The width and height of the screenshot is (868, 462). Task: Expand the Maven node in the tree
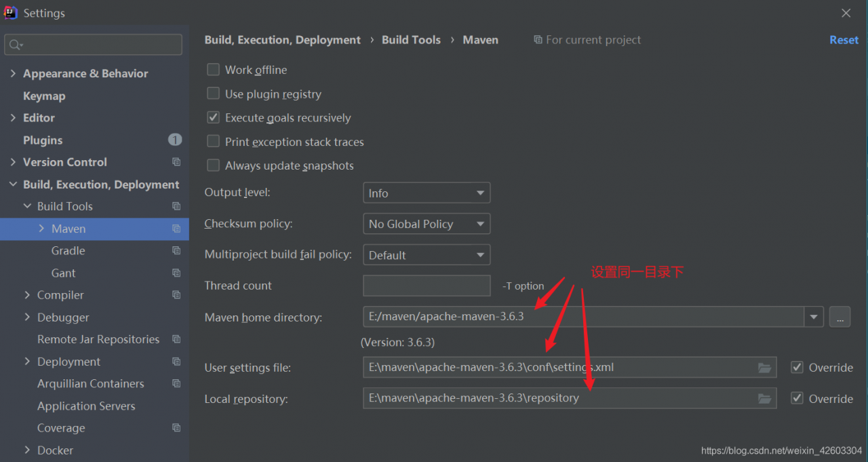(41, 229)
